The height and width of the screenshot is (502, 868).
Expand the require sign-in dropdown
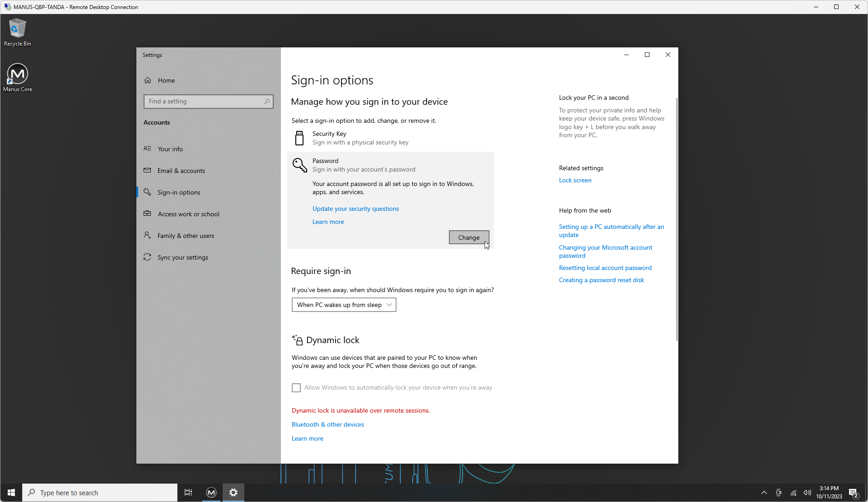pos(344,305)
